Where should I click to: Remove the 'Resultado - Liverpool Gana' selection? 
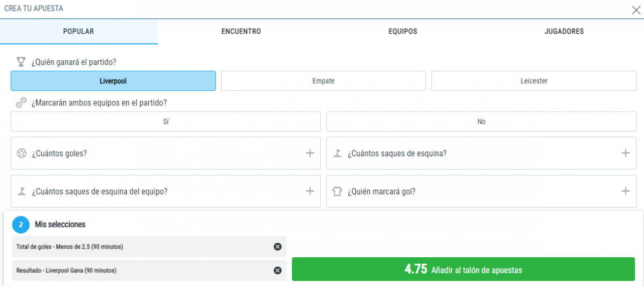[277, 271]
